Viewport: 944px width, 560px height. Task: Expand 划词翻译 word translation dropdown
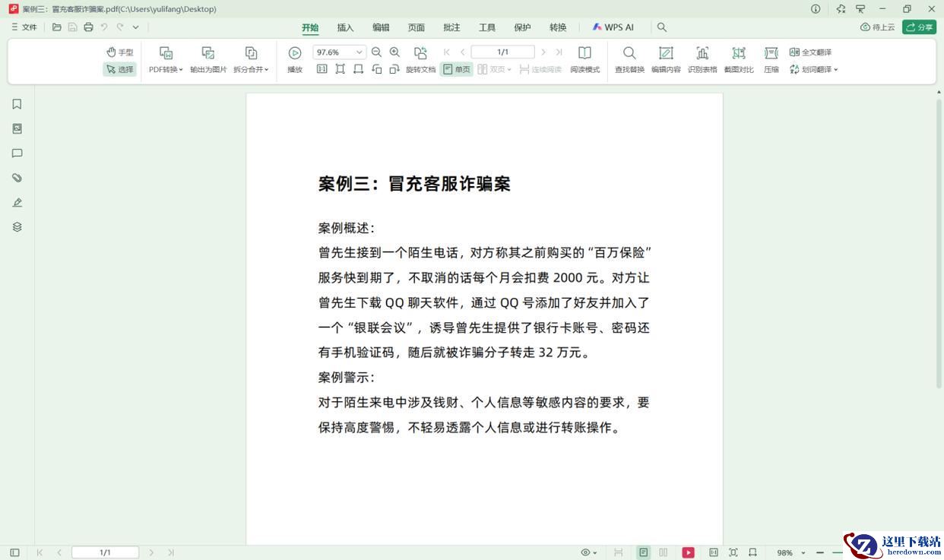pyautogui.click(x=813, y=69)
